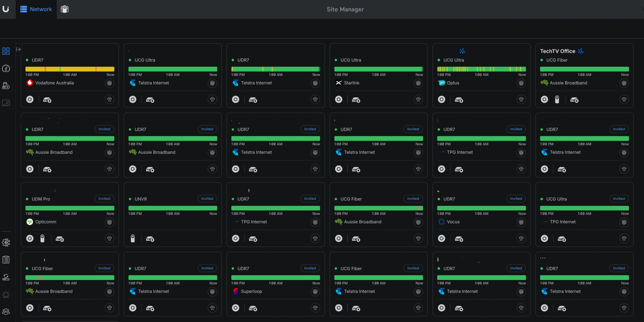Expand the sidebar with the arrow toggle

click(18, 49)
